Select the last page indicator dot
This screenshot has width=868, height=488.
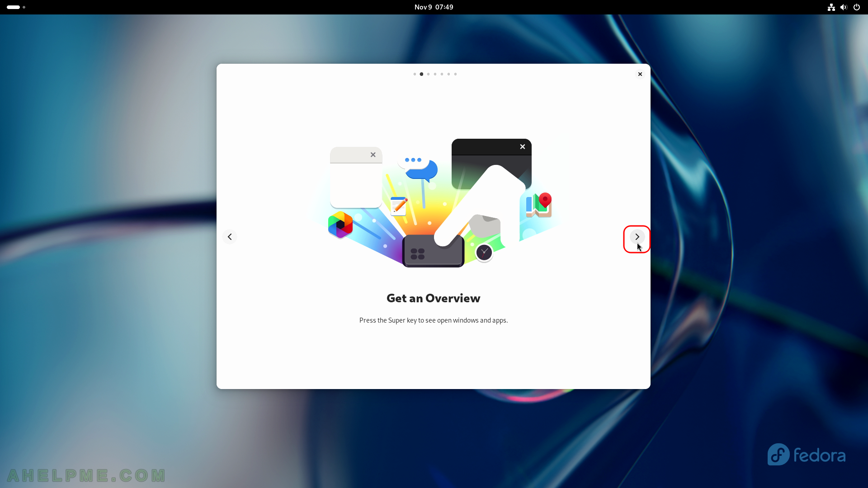455,74
